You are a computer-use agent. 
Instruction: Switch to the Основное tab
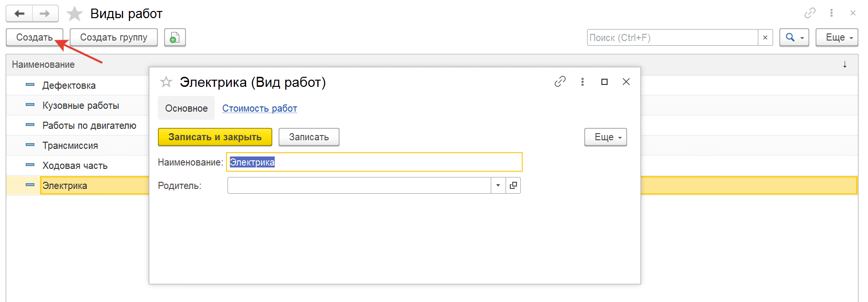coord(186,108)
